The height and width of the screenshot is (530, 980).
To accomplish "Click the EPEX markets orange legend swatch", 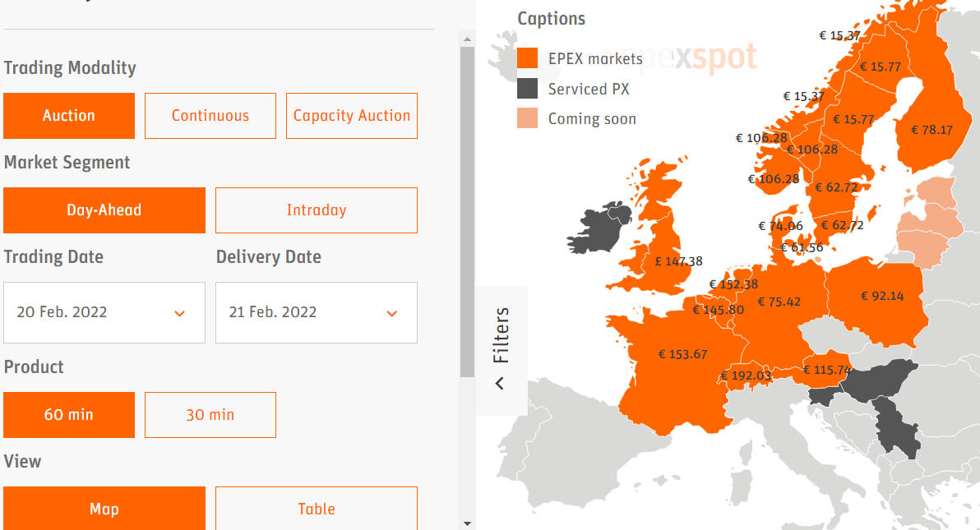I will [x=528, y=58].
